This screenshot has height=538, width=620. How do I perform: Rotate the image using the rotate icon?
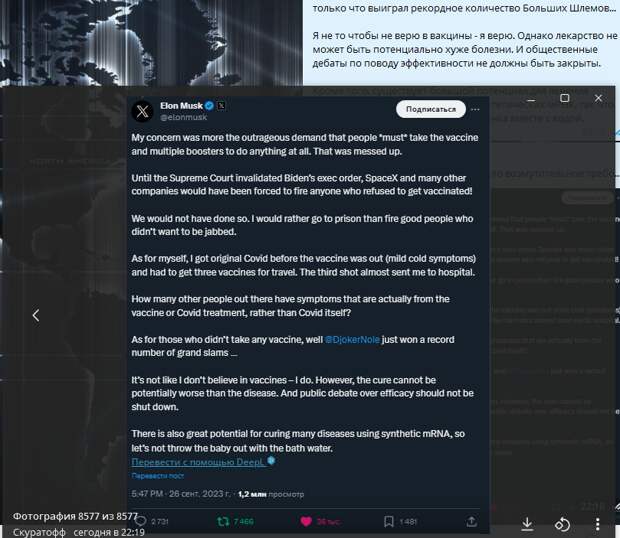[562, 524]
